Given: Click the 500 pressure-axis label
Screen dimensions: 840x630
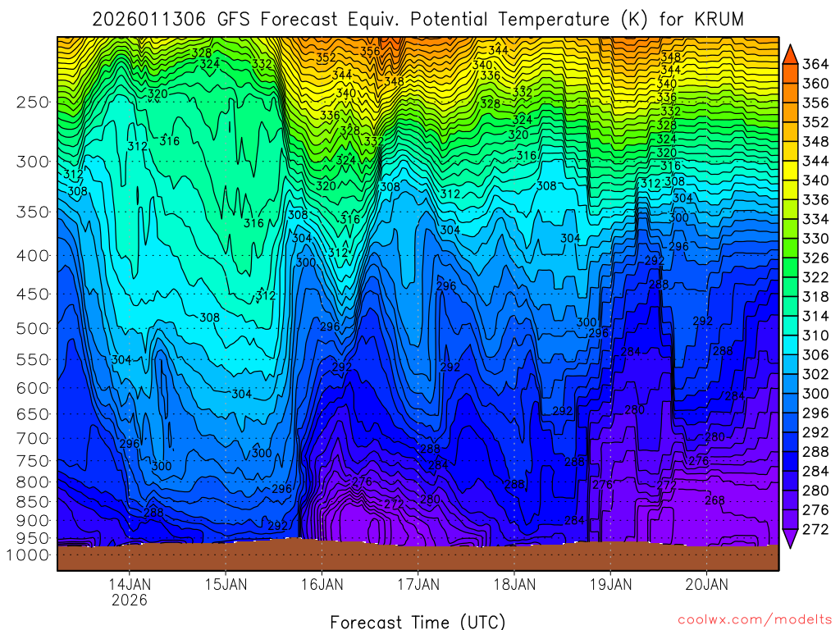Looking at the screenshot, I should click(x=33, y=328).
